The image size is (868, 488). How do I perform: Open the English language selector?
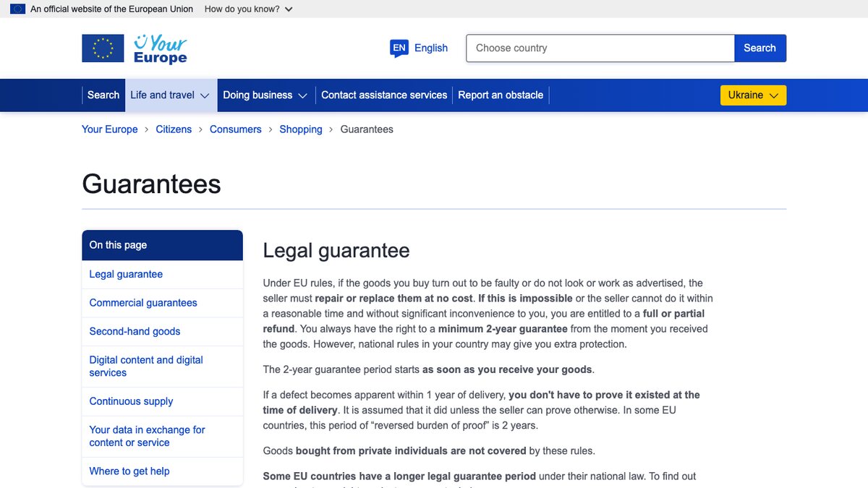point(419,48)
